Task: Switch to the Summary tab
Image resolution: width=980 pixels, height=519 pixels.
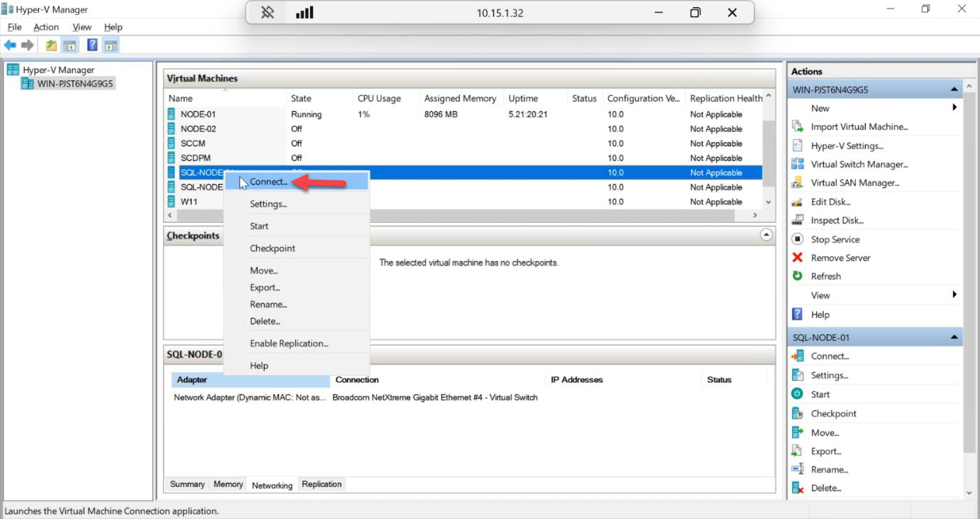Action: (187, 484)
